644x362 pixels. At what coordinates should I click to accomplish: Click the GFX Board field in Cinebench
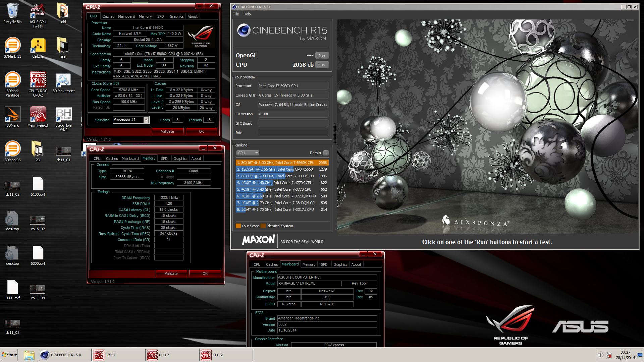[293, 123]
